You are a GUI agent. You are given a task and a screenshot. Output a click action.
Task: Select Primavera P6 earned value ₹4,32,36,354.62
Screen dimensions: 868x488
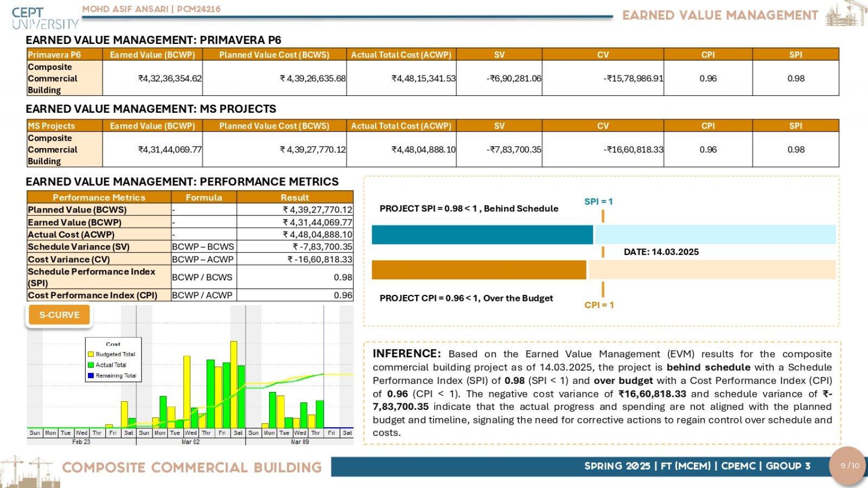tap(170, 79)
